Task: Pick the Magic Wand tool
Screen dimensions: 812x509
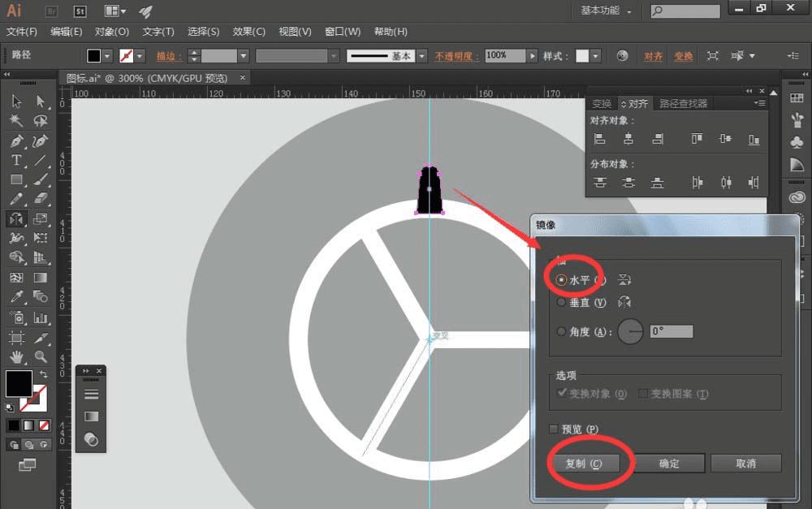Action: [x=16, y=121]
